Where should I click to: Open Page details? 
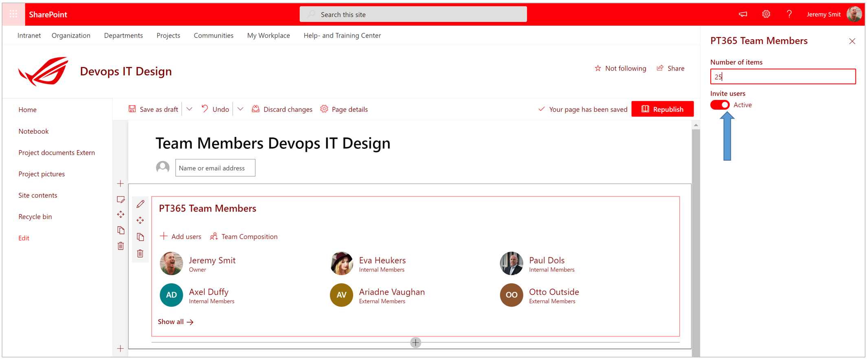[344, 109]
